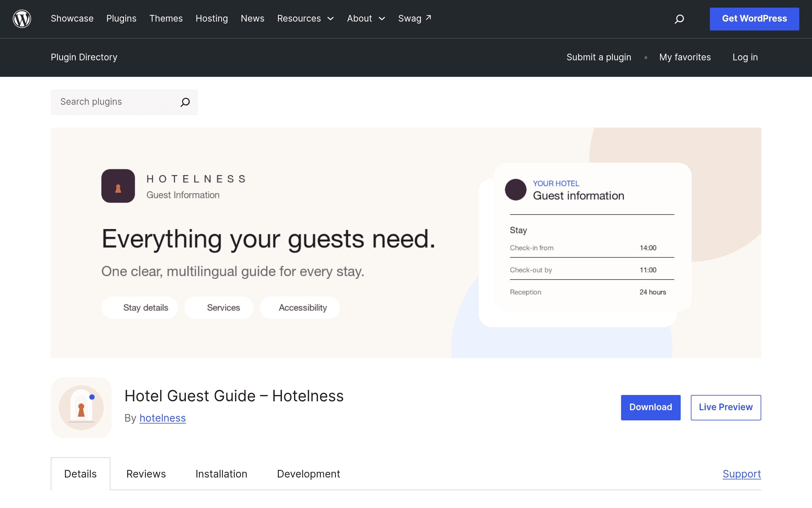Open the News menu item
812x508 pixels.
[x=253, y=18]
